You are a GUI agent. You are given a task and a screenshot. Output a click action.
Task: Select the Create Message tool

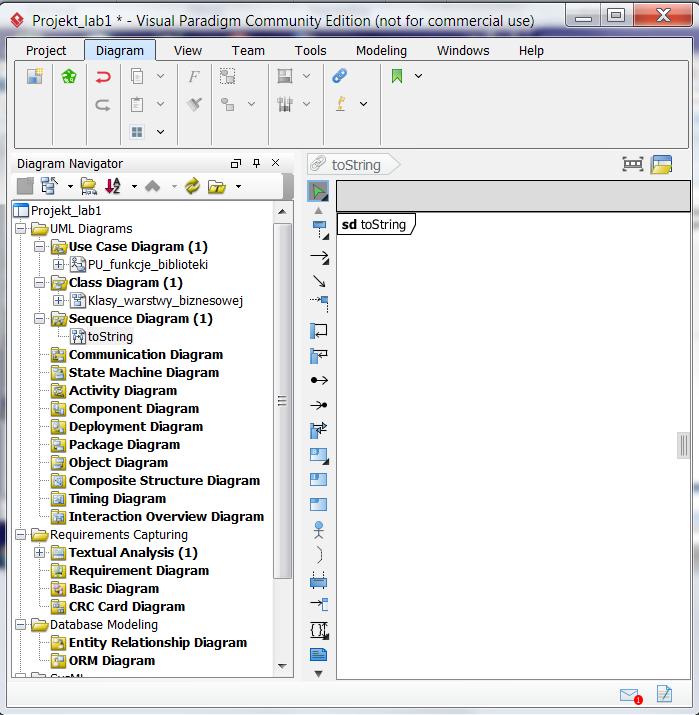tap(319, 302)
